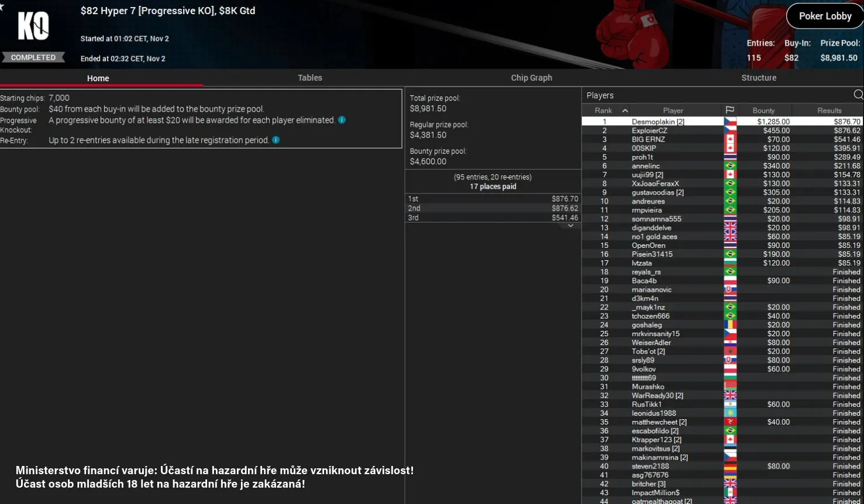Screen dimensions: 864x504
Task: Open the Tables tab
Action: point(309,77)
